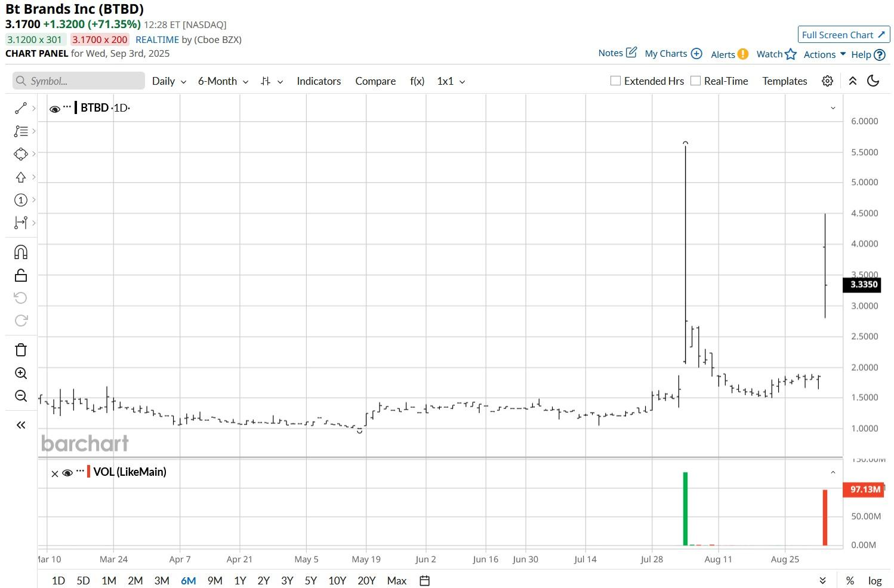The width and height of the screenshot is (894, 588).
Task: Select the 5Y time range
Action: [311, 581]
